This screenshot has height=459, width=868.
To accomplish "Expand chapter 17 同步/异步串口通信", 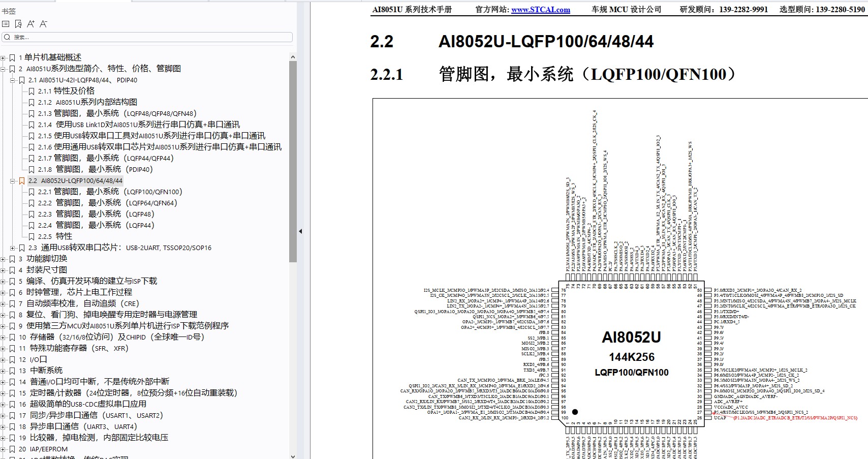I will (3, 415).
